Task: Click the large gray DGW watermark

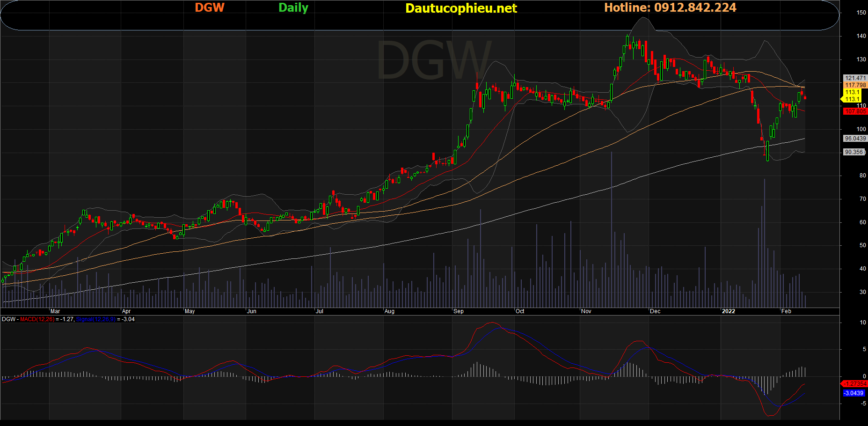Action: tap(434, 61)
